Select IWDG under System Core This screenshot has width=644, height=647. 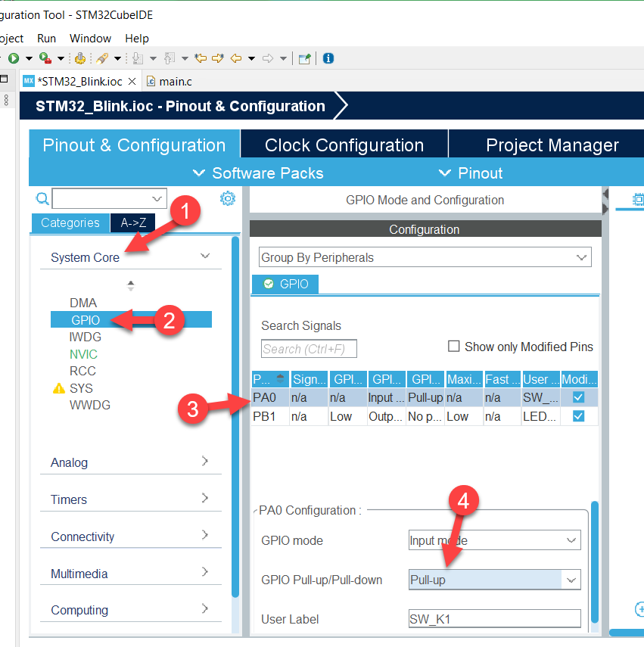[85, 337]
